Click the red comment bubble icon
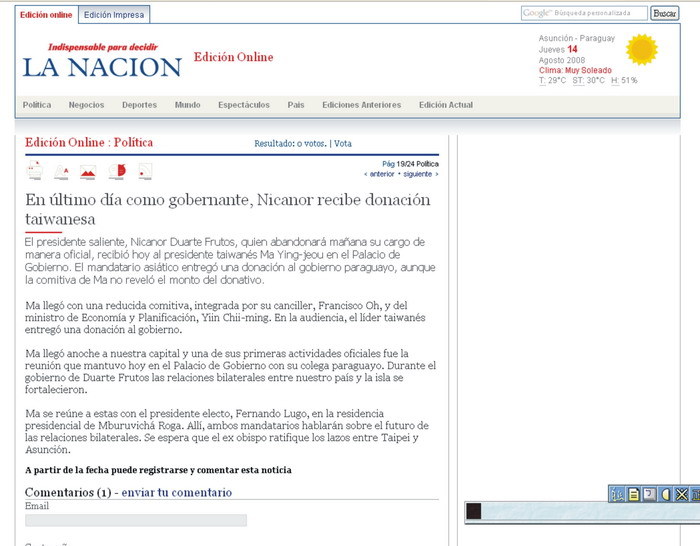 pos(117,171)
